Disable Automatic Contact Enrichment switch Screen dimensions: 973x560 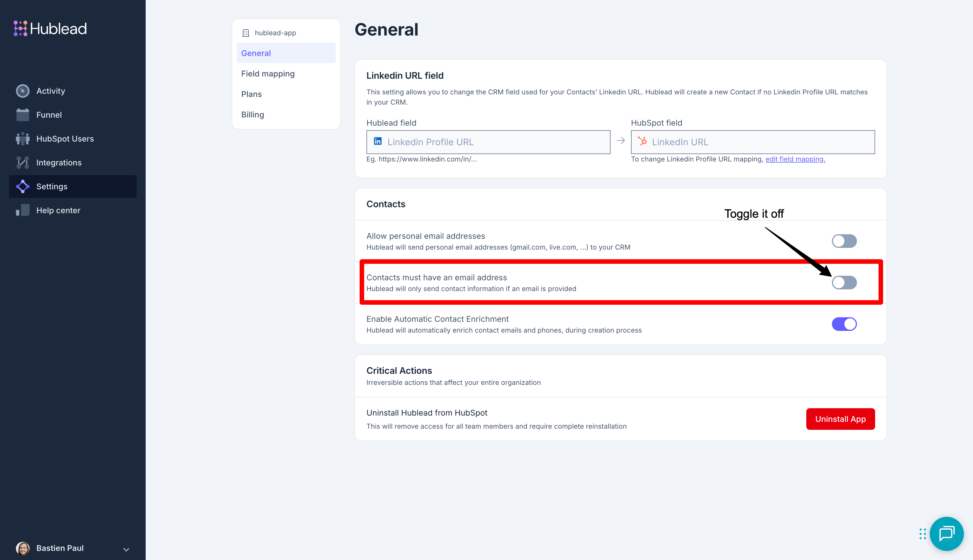[x=844, y=324]
